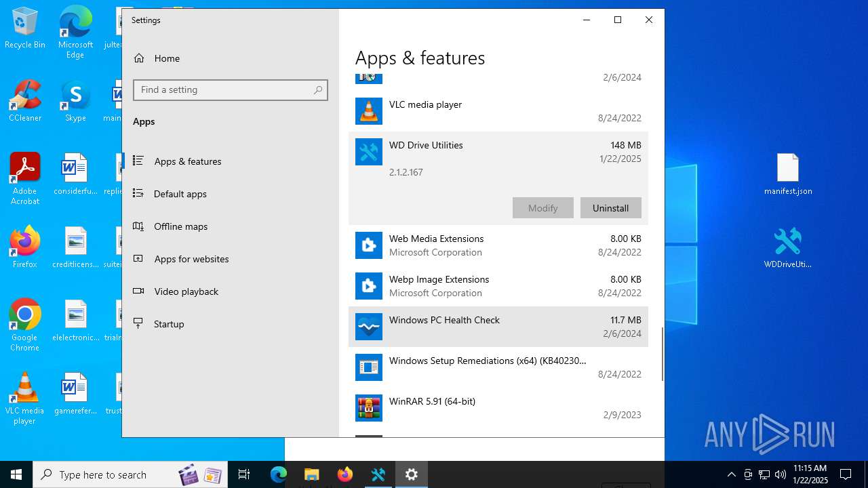The image size is (868, 488).
Task: Open volume control in system tray
Action: pos(780,474)
